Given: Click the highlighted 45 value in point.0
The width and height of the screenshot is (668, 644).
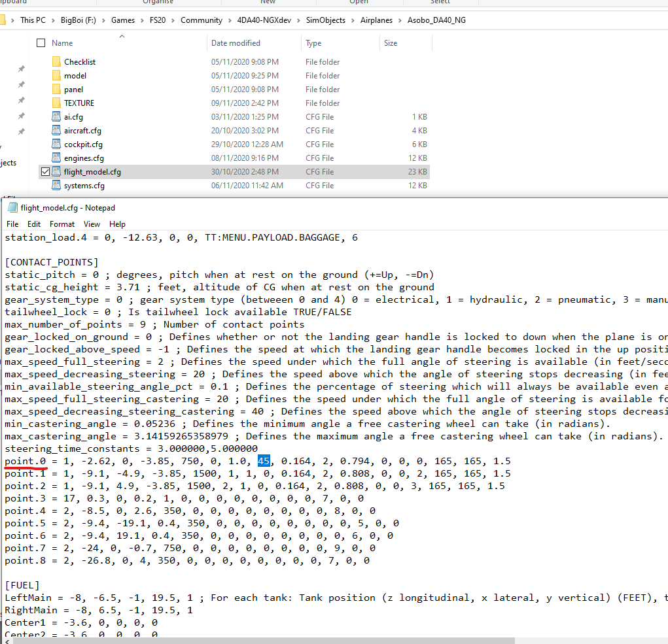Looking at the screenshot, I should pos(264,461).
